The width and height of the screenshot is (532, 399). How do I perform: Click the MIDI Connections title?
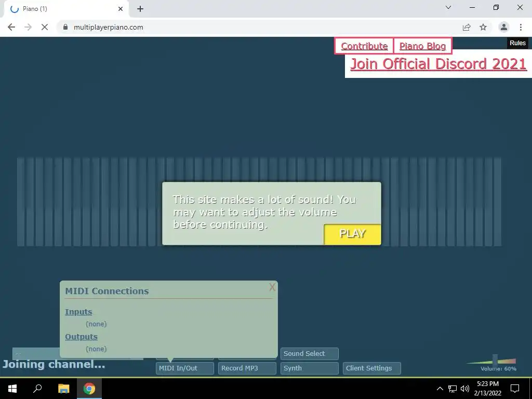107,291
